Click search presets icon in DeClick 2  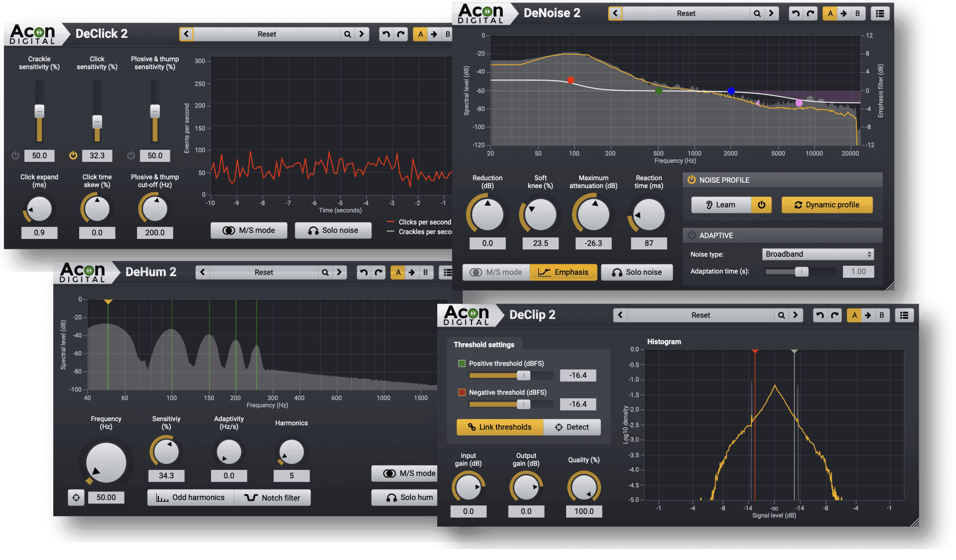(348, 34)
